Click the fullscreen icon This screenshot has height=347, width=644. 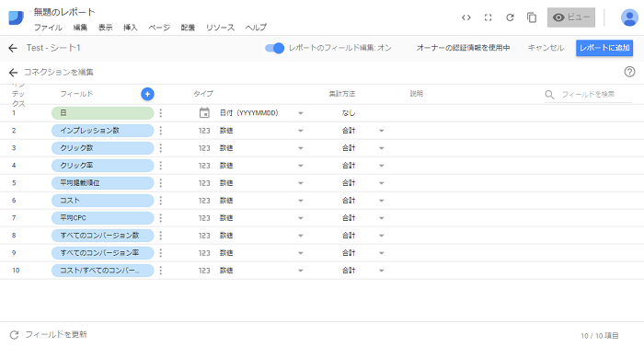point(488,17)
